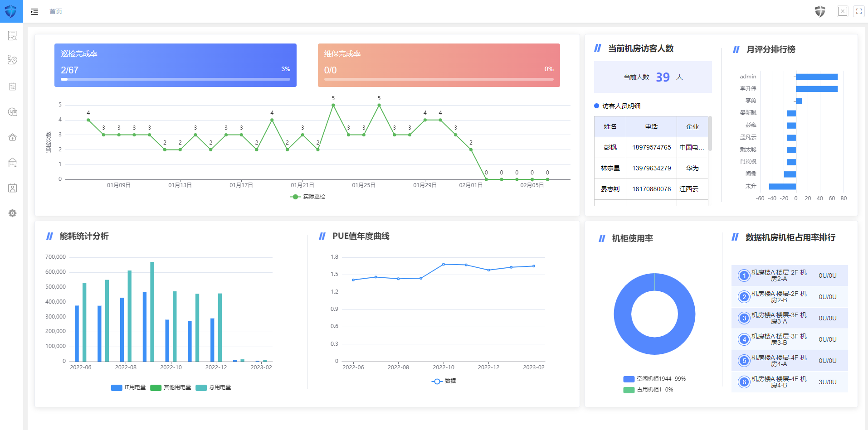
Task: Toggle the 实际巡检 legend item
Action: pyautogui.click(x=307, y=197)
